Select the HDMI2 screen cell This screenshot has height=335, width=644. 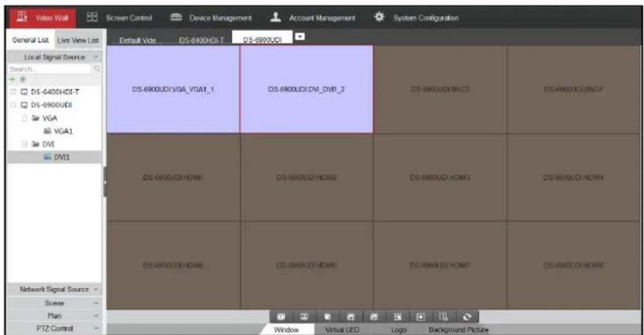[x=306, y=177]
